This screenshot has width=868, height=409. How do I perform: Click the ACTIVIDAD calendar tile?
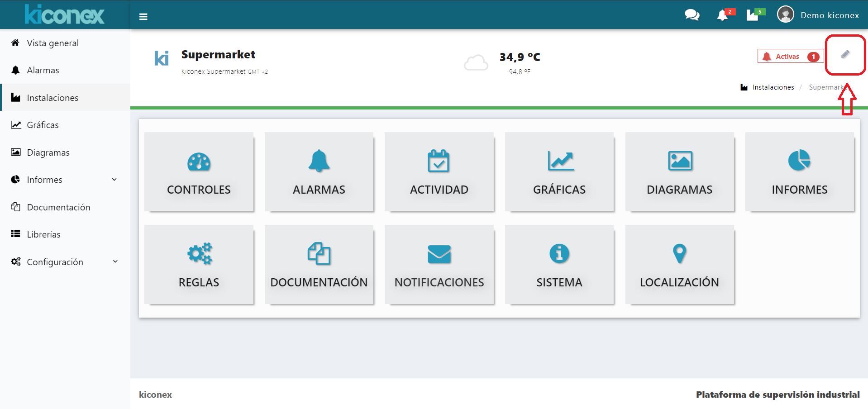pos(439,172)
